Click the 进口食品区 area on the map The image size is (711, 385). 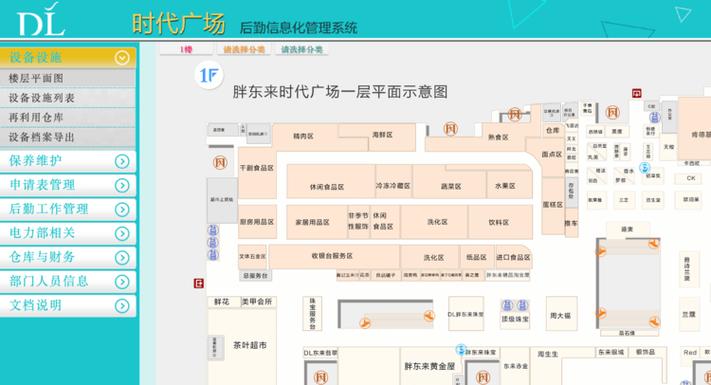coord(513,257)
